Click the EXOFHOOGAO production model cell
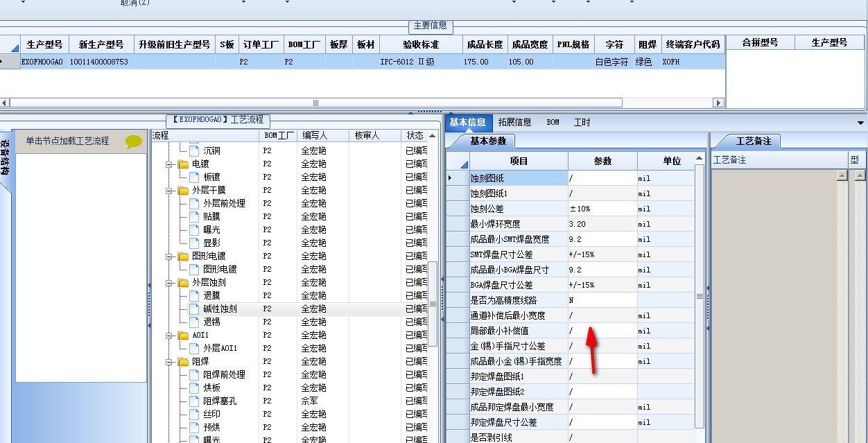Image resolution: width=868 pixels, height=443 pixels. (43, 62)
